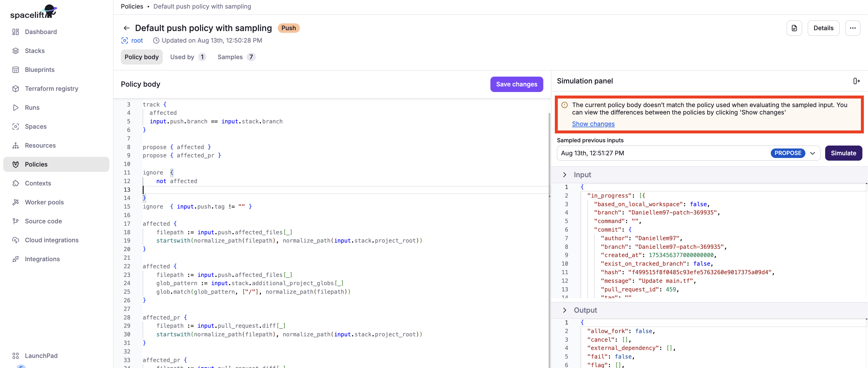Go to Blueprints in the sidebar
The width and height of the screenshot is (868, 368).
[x=39, y=70]
